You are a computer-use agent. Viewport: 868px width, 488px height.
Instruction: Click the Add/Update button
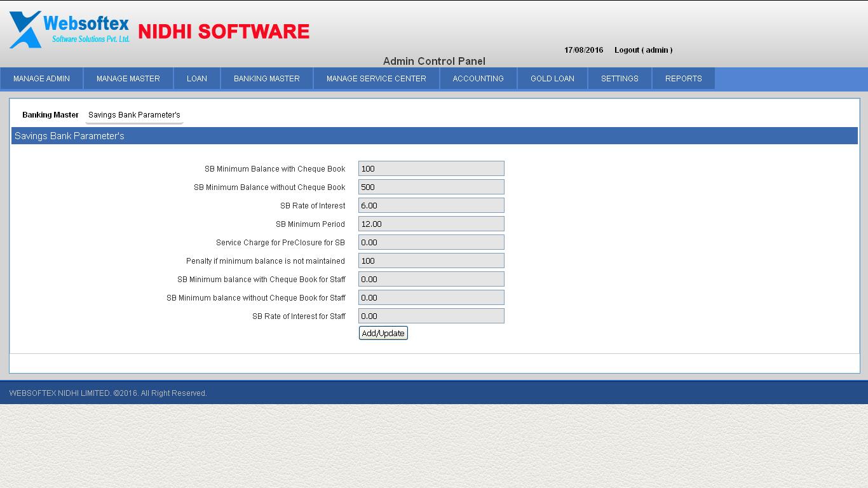pos(383,333)
